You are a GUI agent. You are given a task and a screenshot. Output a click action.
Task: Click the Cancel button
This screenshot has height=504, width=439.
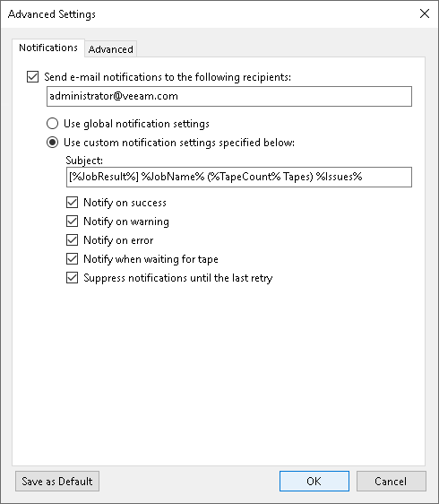click(x=391, y=482)
